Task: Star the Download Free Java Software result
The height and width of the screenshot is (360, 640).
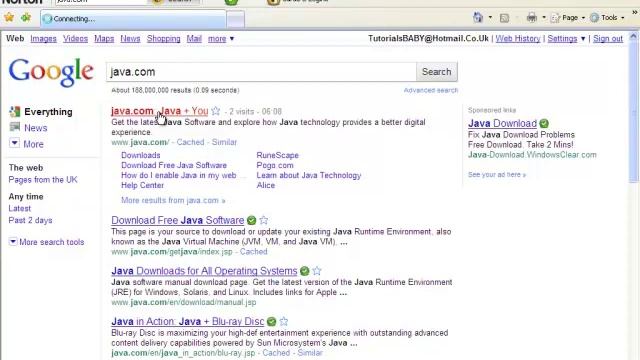Action: [264, 220]
